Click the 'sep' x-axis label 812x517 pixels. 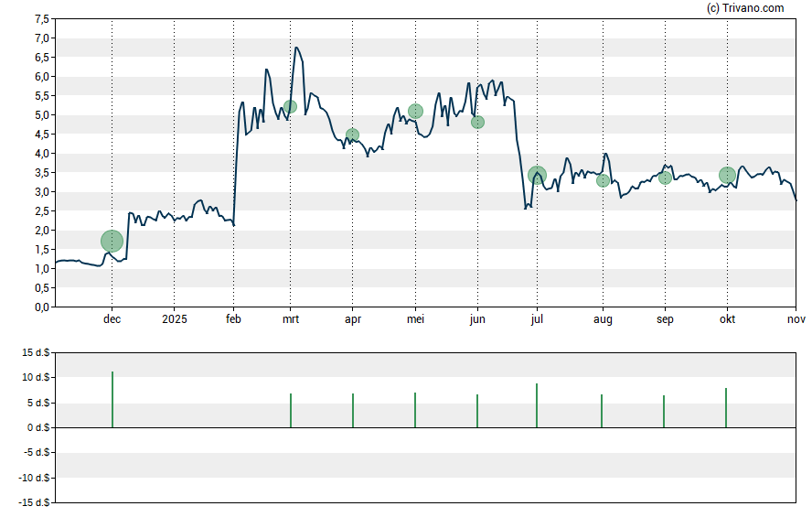665,319
